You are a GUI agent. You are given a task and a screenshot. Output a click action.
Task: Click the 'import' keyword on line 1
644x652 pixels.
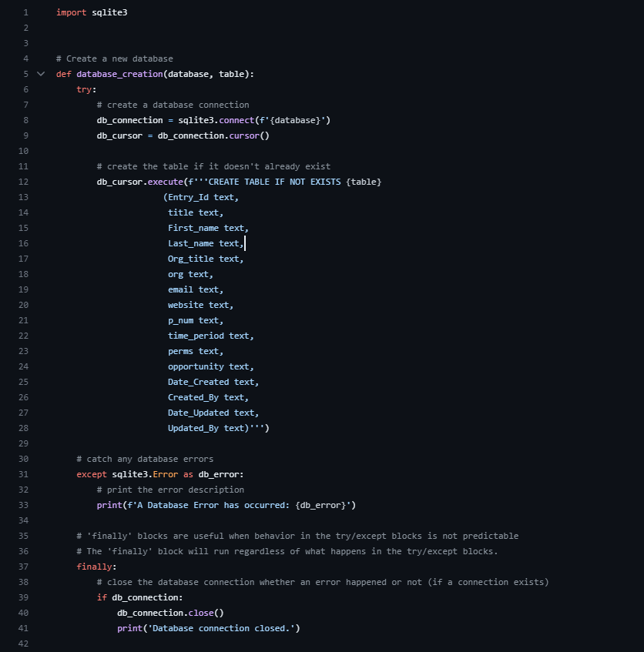(x=71, y=12)
